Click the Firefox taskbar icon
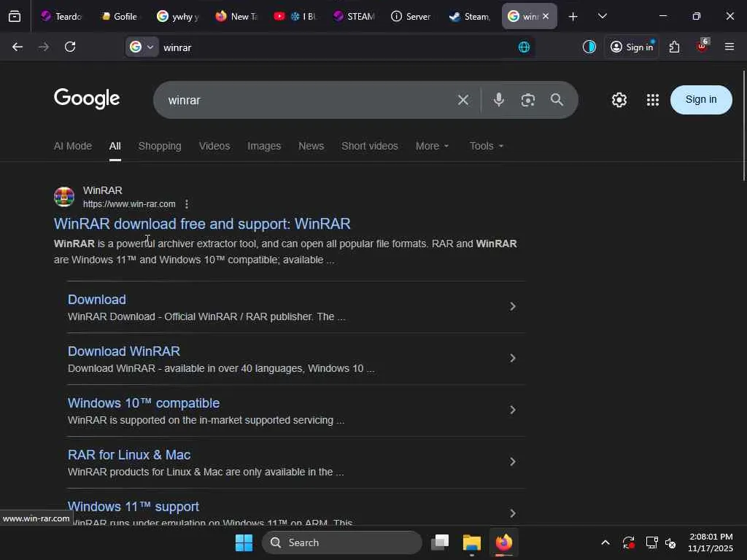Image resolution: width=747 pixels, height=560 pixels. [x=504, y=542]
